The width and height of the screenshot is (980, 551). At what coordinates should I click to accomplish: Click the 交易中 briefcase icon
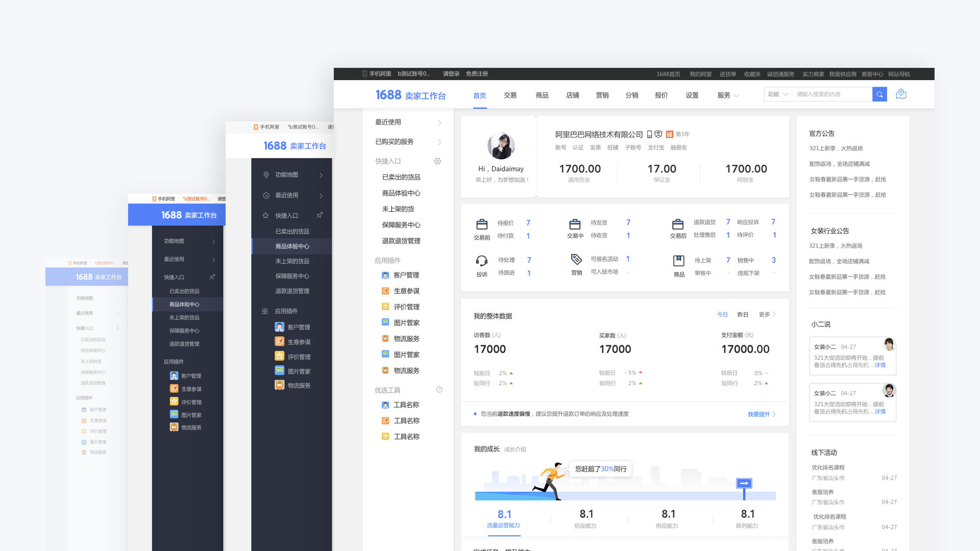(x=575, y=224)
